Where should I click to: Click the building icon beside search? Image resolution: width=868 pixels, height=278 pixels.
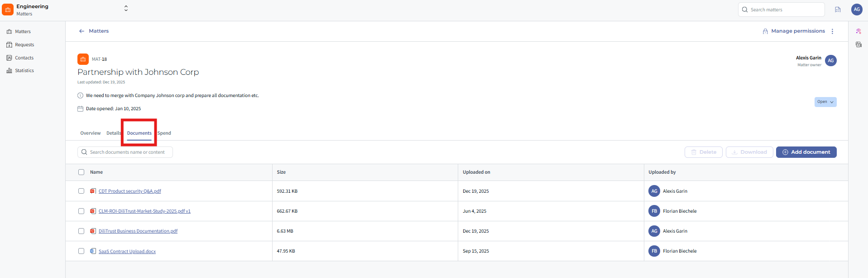[x=838, y=10]
